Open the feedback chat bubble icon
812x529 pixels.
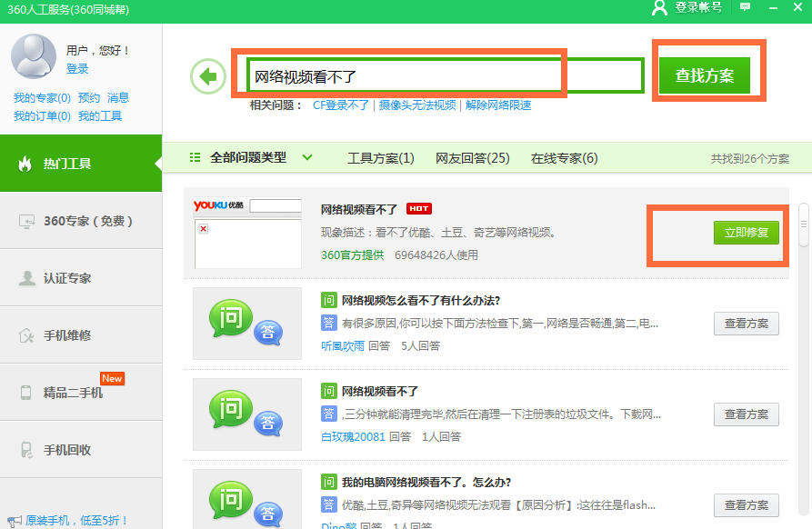745,6
